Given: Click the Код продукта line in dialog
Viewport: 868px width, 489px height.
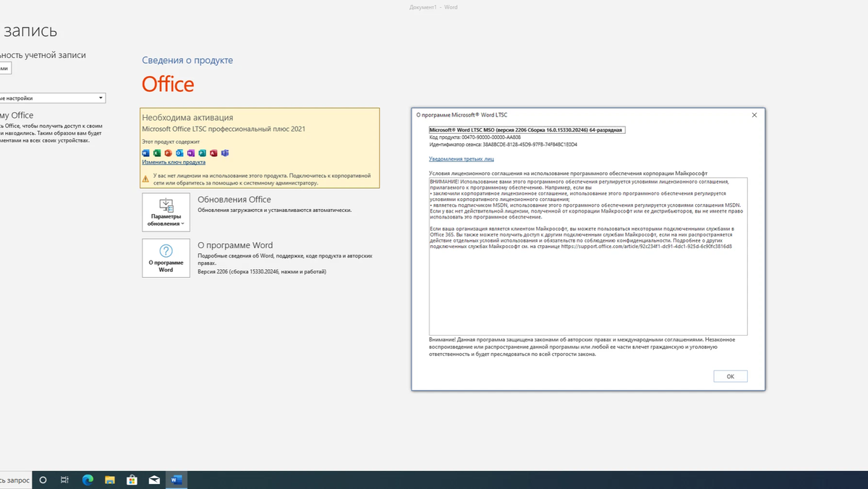Looking at the screenshot, I should 475,137.
